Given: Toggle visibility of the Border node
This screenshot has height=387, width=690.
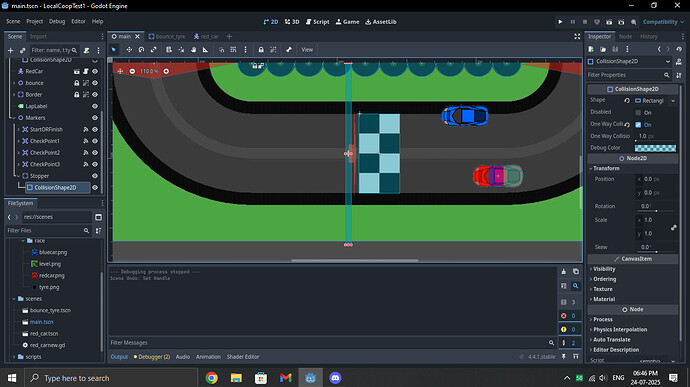Looking at the screenshot, I should click(95, 95).
